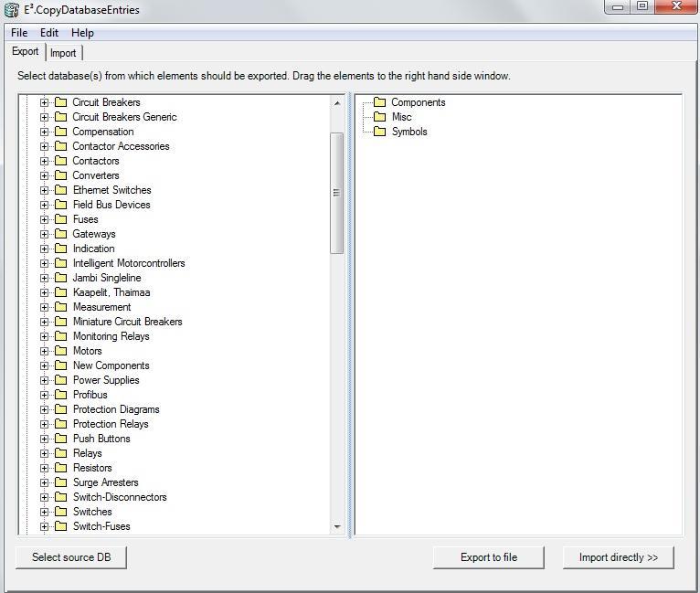Select the Protection Relays tree item
This screenshot has width=700, height=593.
tap(111, 424)
